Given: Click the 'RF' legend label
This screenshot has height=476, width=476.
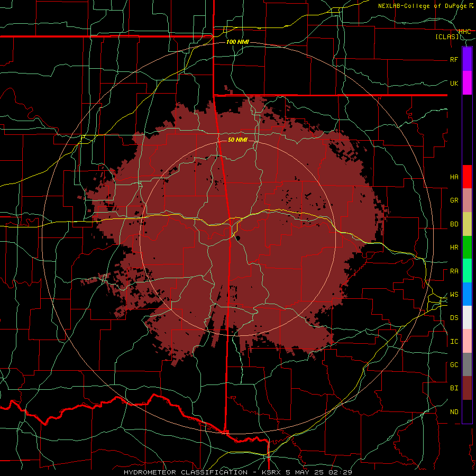Looking at the screenshot, I should 454,59.
